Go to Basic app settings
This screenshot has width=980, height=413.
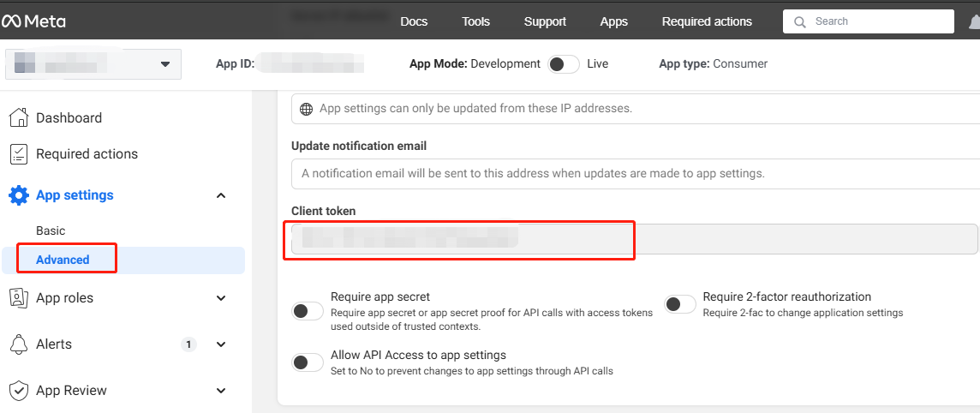[x=51, y=230]
